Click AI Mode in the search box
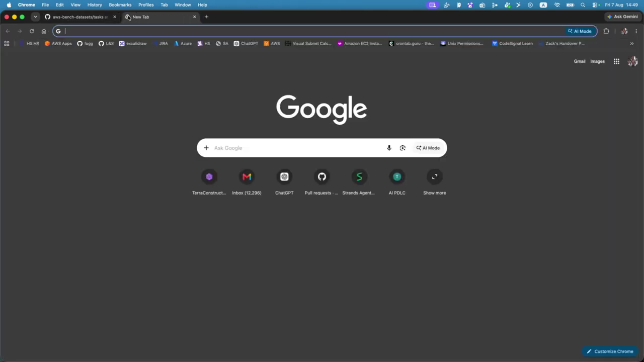The height and width of the screenshot is (362, 644). coord(428,148)
